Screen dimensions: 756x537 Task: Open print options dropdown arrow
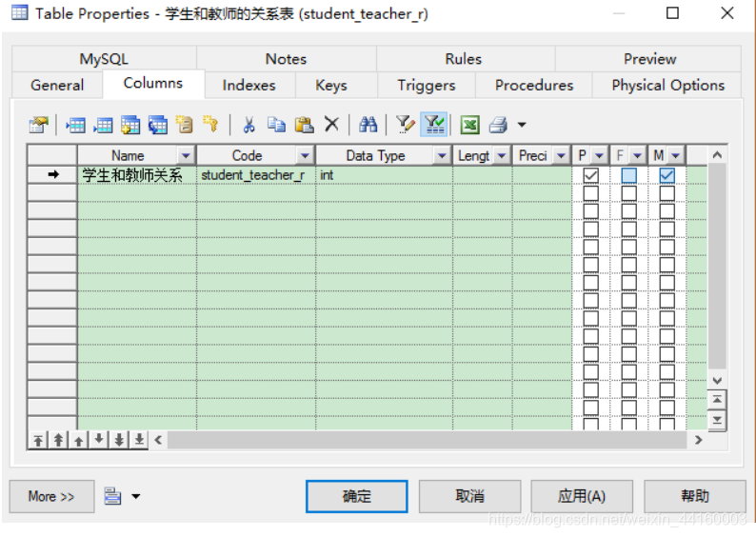tap(522, 125)
